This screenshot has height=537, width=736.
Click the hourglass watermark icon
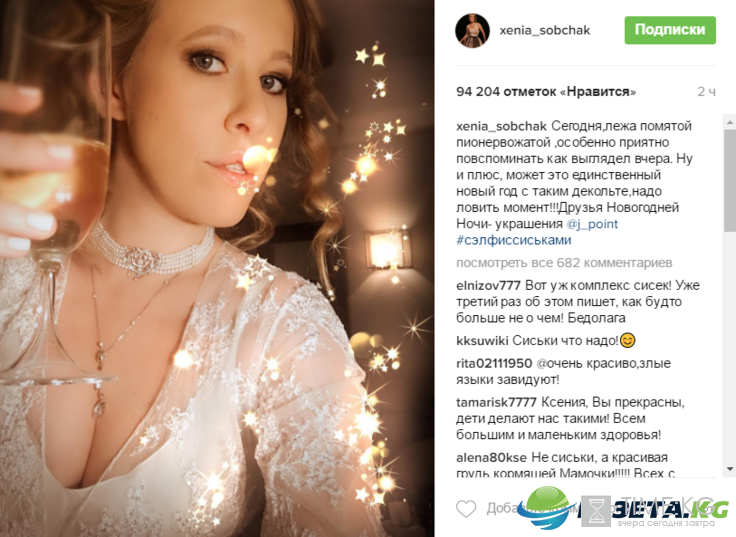pos(596,510)
